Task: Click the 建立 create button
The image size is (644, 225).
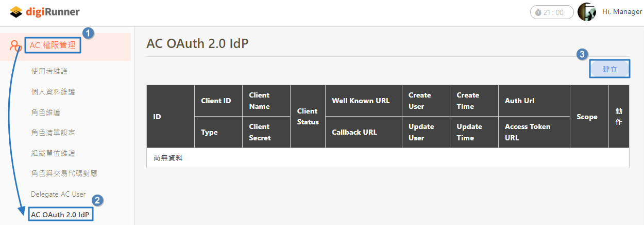Action: click(609, 69)
